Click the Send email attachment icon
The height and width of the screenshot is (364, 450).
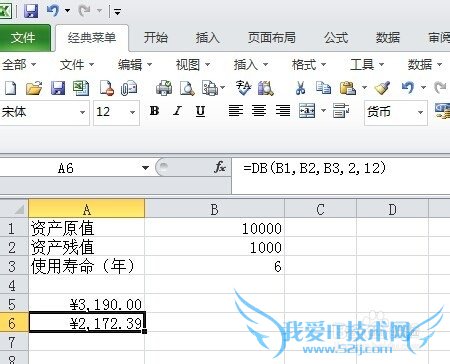129,88
